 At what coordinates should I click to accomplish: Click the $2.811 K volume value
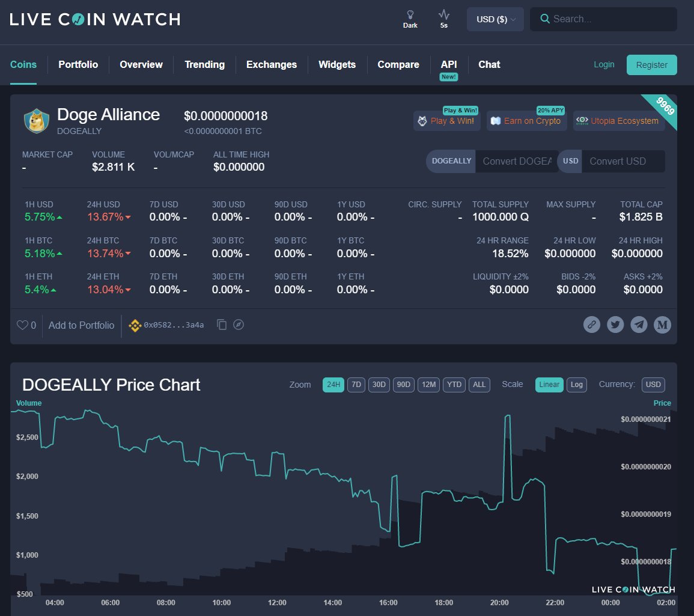pos(114,167)
